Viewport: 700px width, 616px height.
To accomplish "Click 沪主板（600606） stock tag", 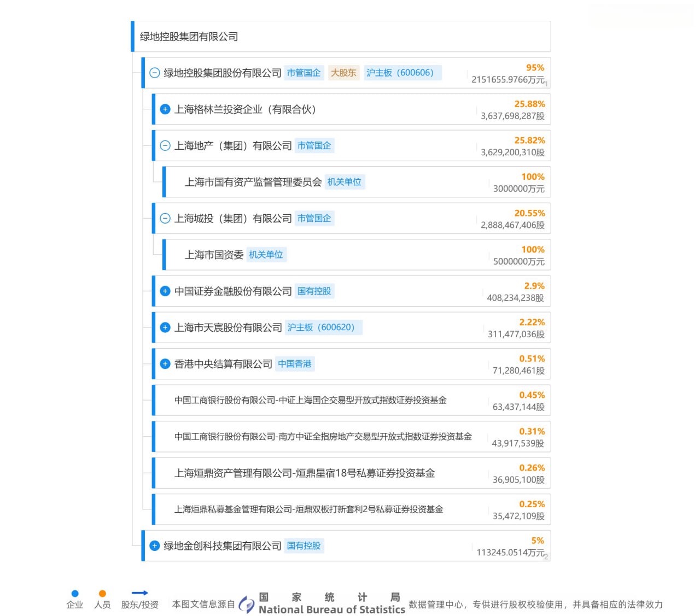I will coord(402,73).
